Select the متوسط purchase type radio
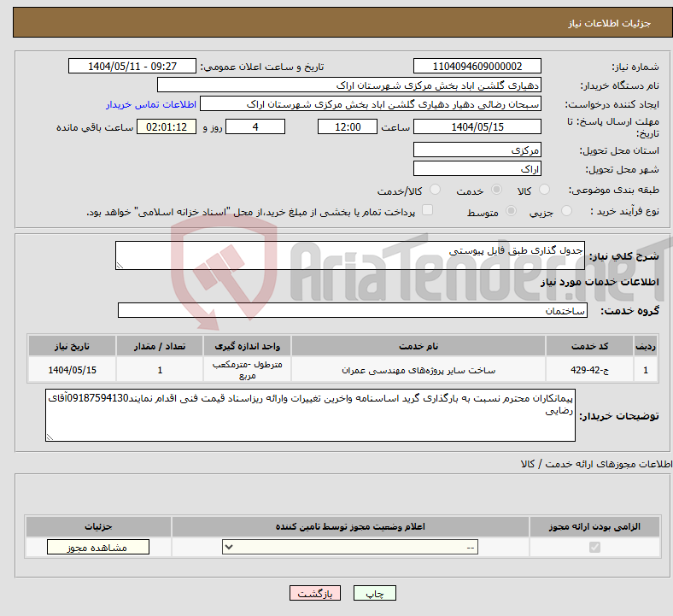Screen dimensions: 673x616 pos(512,211)
